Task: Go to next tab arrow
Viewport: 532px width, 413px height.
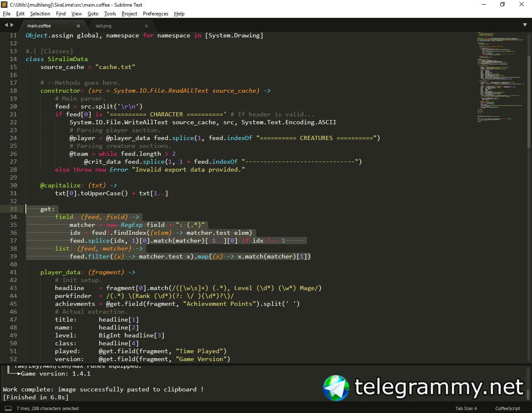Action: click(x=12, y=25)
